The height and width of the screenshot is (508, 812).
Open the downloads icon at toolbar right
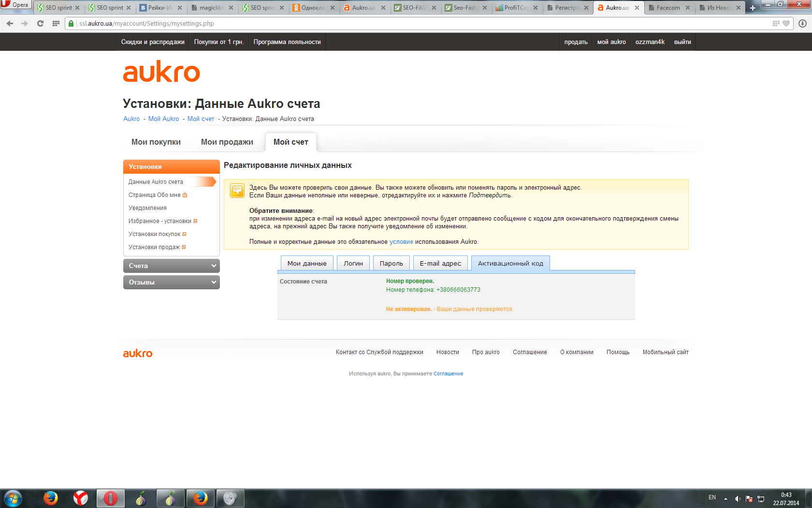click(802, 23)
